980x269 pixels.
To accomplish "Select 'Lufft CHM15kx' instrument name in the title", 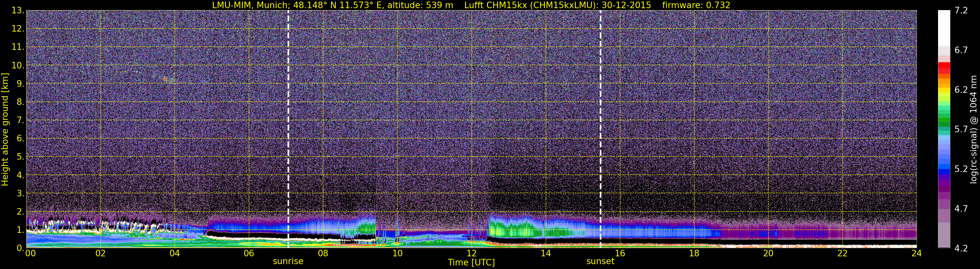I will point(496,5).
